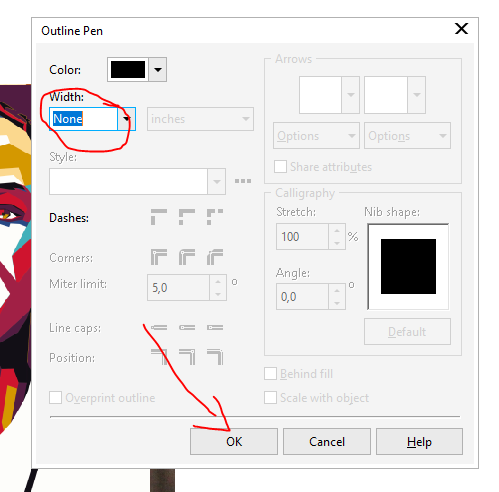499x492 pixels.
Task: Open the outline Color dropdown arrow
Action: pyautogui.click(x=158, y=70)
